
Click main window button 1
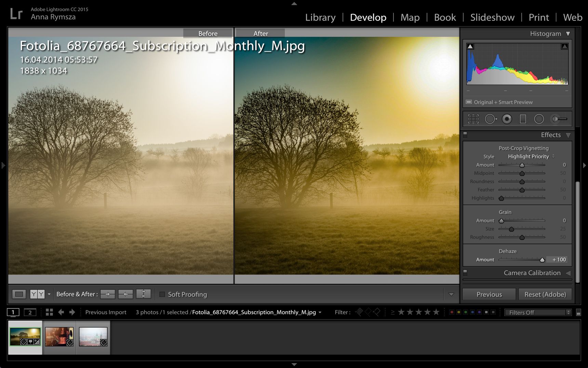point(13,312)
